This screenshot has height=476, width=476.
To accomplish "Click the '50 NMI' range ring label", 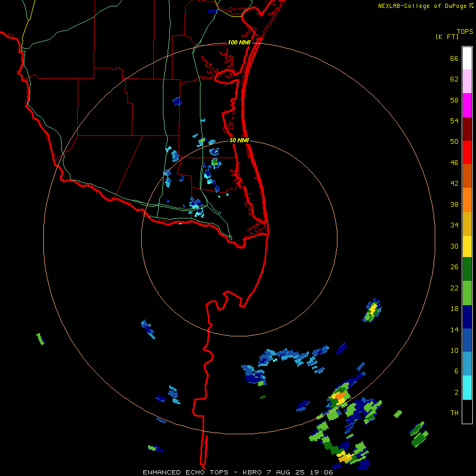I will 239,140.
